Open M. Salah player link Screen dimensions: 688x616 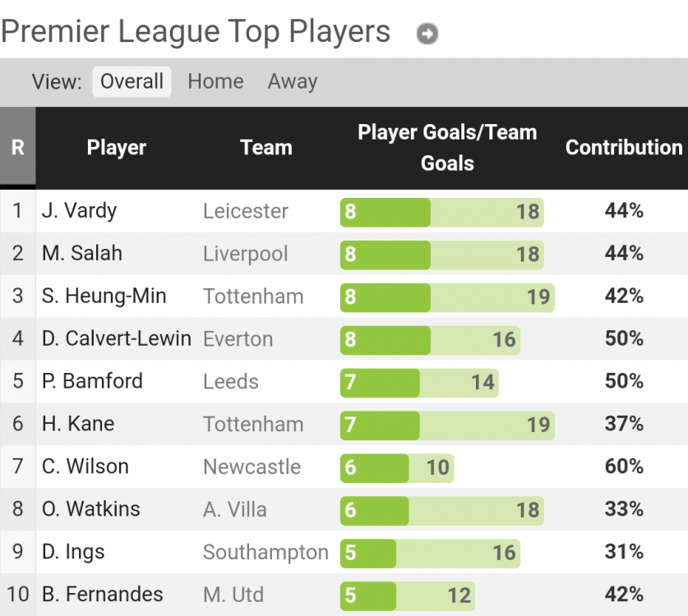[82, 254]
